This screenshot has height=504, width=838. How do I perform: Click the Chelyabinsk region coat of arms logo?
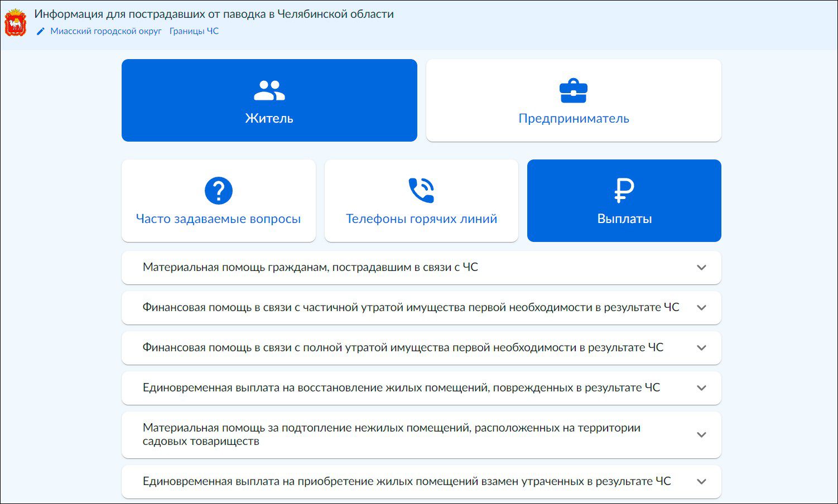(15, 22)
